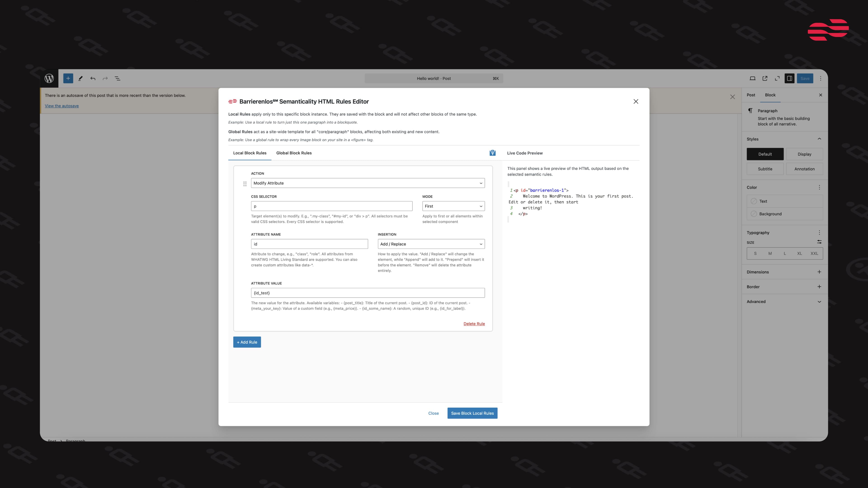
Task: Click the WordPress logo icon
Action: tap(49, 78)
